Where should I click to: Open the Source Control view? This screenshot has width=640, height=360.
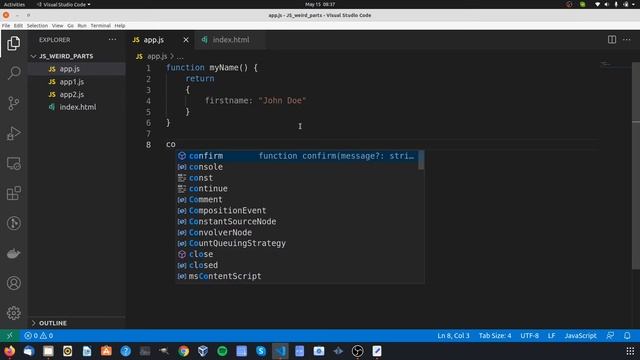click(13, 103)
